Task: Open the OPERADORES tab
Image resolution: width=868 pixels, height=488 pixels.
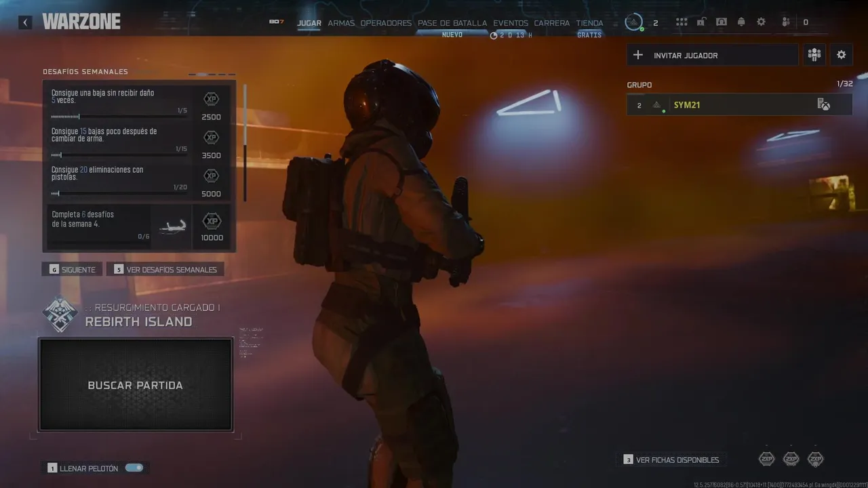Action: tap(386, 23)
